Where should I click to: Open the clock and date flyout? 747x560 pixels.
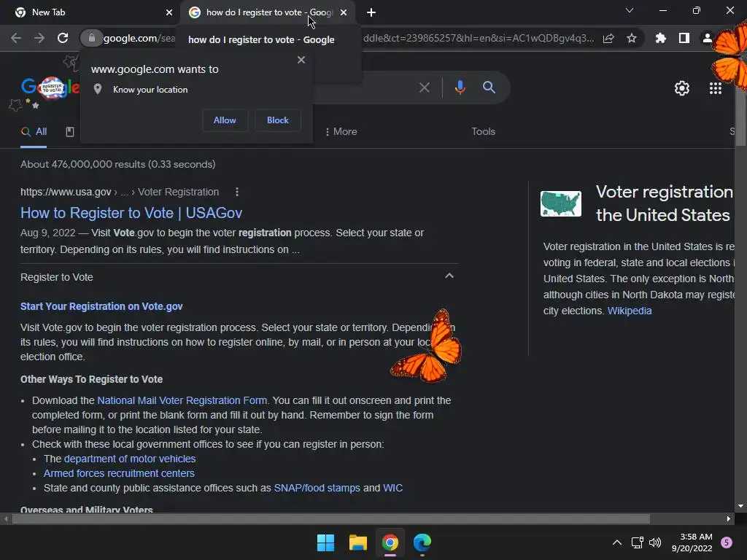pyautogui.click(x=692, y=542)
